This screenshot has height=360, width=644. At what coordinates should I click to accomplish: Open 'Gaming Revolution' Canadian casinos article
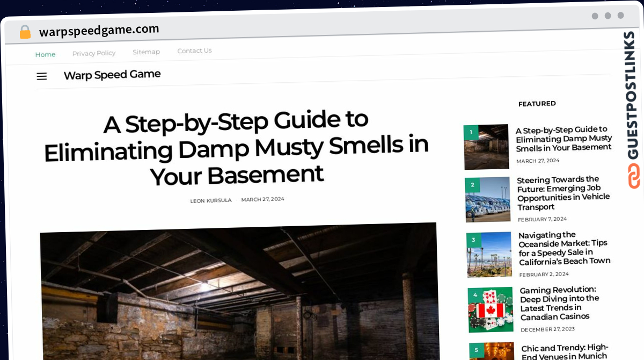click(560, 304)
